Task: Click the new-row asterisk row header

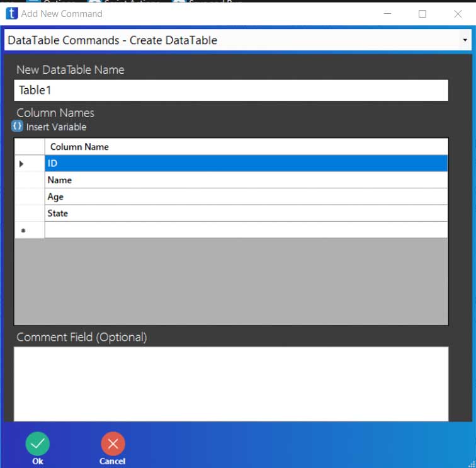Action: click(30, 230)
